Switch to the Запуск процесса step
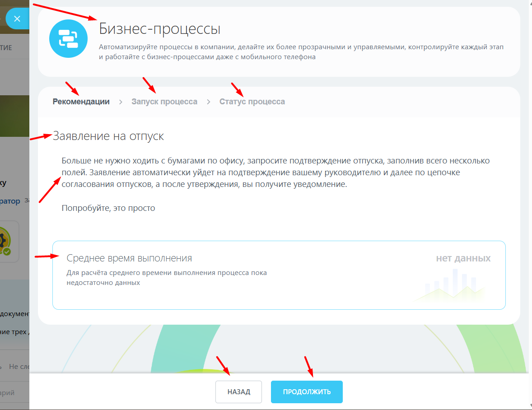 [x=164, y=102]
